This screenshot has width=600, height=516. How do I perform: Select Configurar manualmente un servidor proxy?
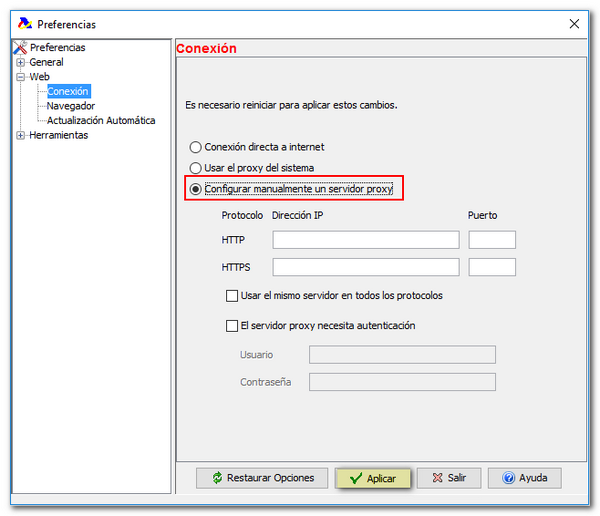pyautogui.click(x=196, y=189)
